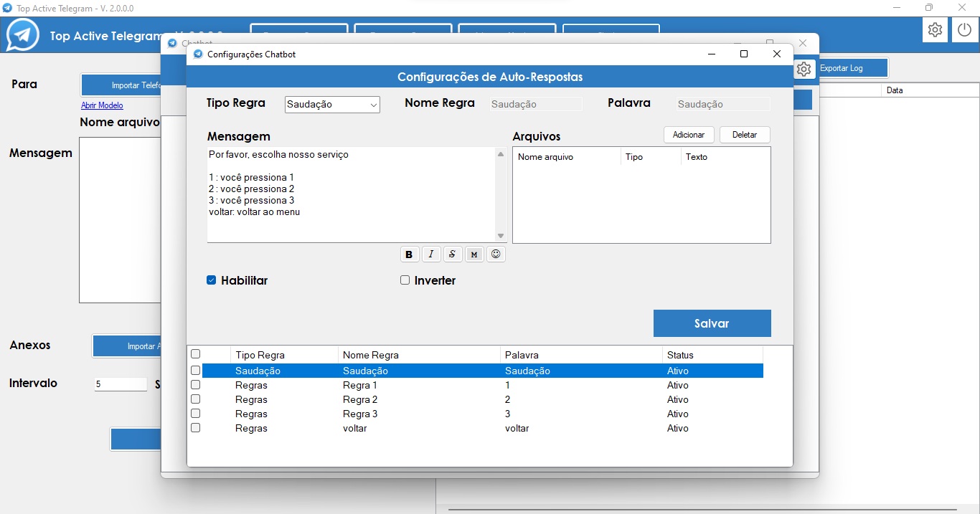Check the Regra 1 row checkbox
The width and height of the screenshot is (980, 514).
click(195, 385)
